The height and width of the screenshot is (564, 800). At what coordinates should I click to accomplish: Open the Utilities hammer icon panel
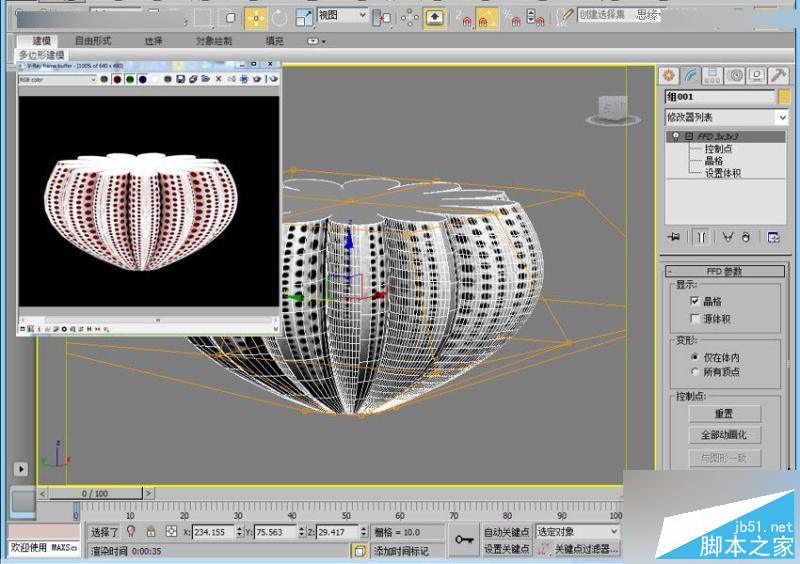click(780, 76)
